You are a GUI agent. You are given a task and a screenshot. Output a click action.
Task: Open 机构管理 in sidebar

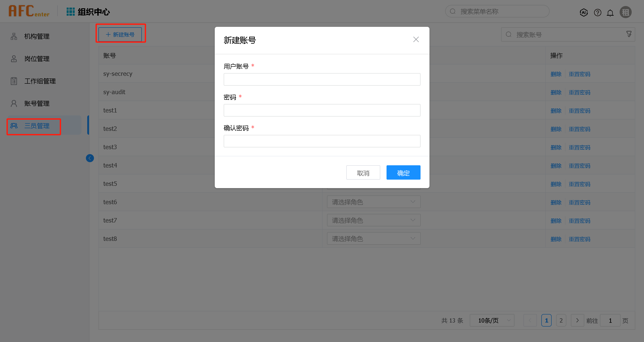click(37, 36)
